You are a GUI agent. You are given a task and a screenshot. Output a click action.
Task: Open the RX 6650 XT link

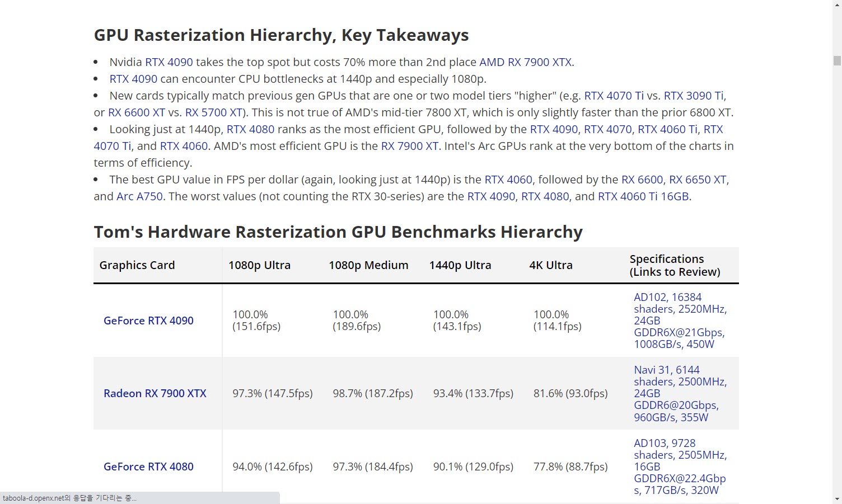(698, 180)
